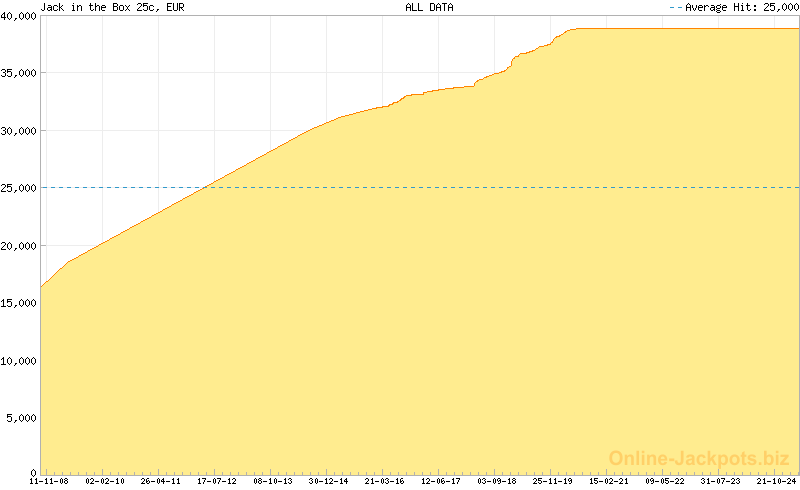The width and height of the screenshot is (800, 490).
Task: Pick the 17-07-12 date on the timeline
Action: click(217, 481)
